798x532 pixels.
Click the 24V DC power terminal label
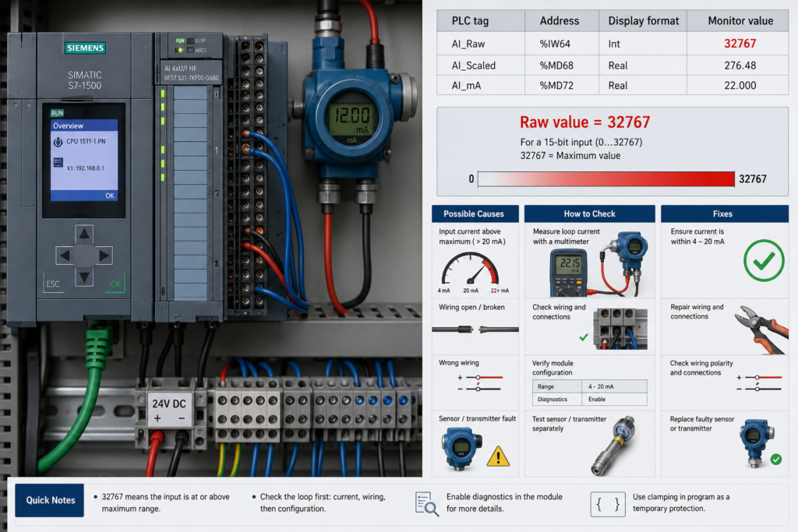[x=169, y=410]
